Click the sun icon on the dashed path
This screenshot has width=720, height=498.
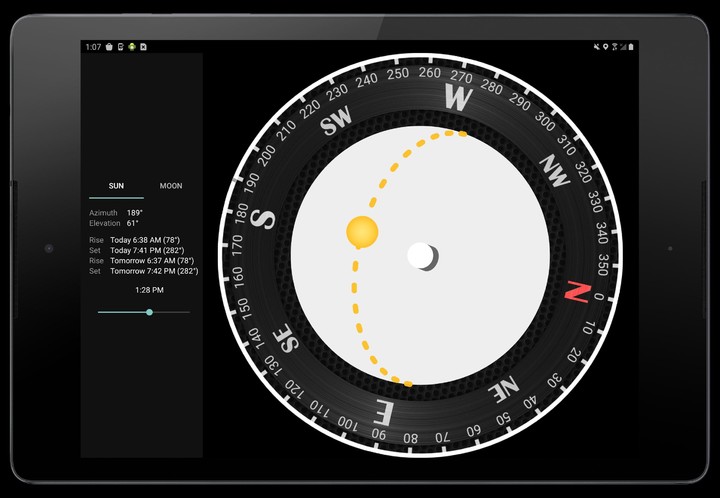pos(362,232)
